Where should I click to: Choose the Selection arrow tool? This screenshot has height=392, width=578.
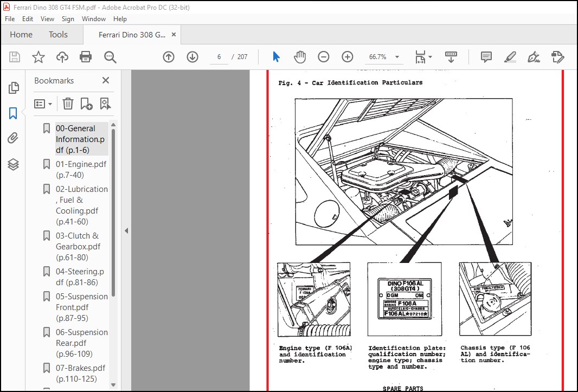[276, 57]
